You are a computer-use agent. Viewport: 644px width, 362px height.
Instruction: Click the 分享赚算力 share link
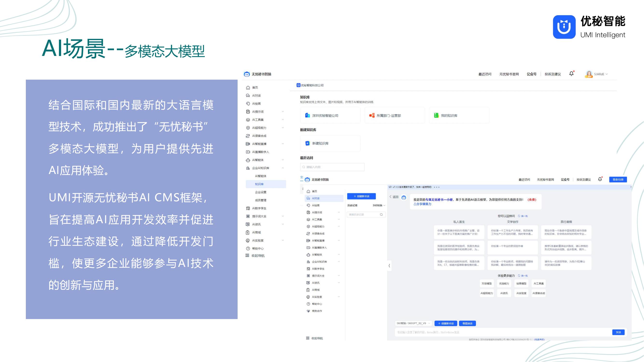[423, 204]
